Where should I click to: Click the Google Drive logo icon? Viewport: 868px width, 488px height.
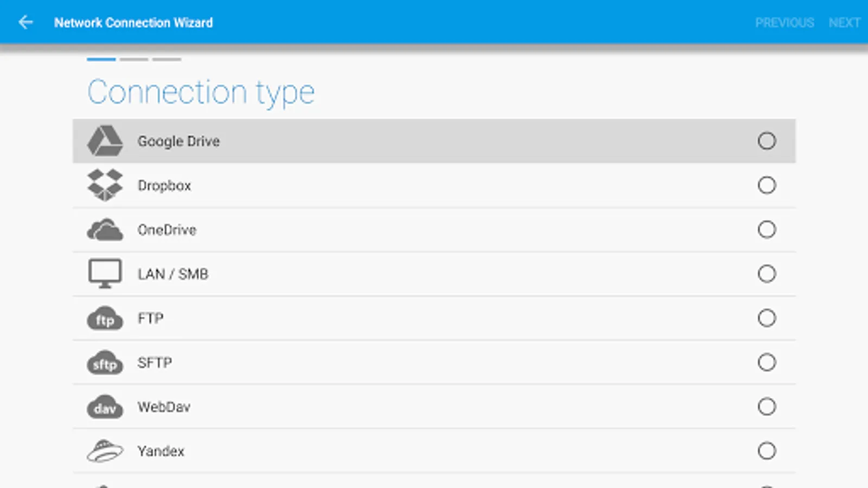coord(105,141)
